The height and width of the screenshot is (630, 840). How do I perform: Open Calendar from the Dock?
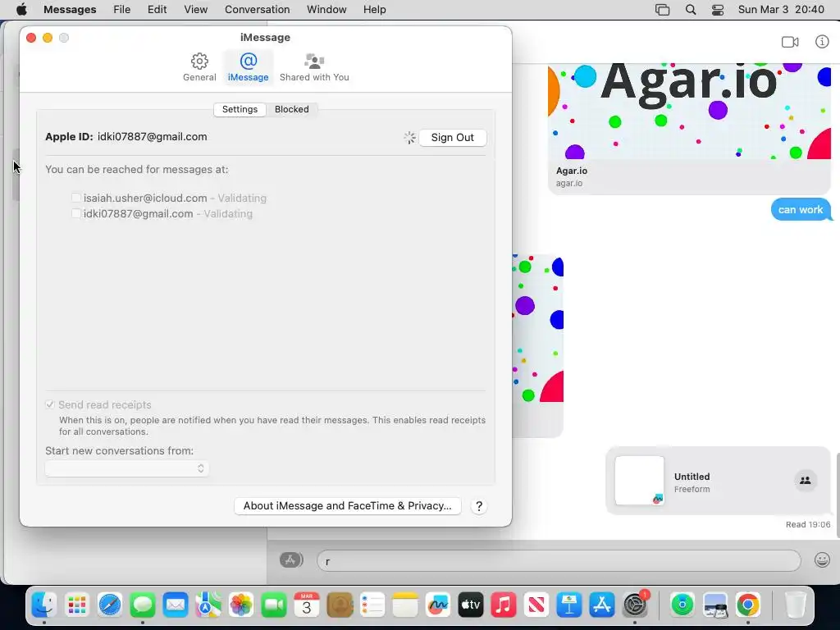tap(307, 605)
